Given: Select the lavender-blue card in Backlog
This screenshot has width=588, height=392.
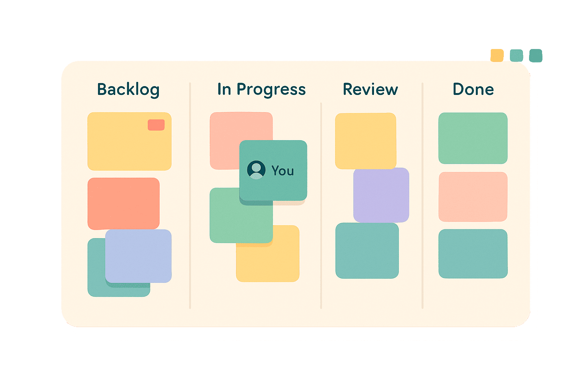Looking at the screenshot, I should [138, 256].
